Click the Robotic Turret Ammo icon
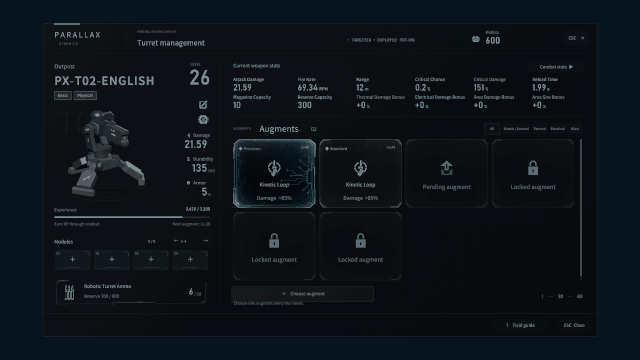640x360 pixels. click(69, 292)
